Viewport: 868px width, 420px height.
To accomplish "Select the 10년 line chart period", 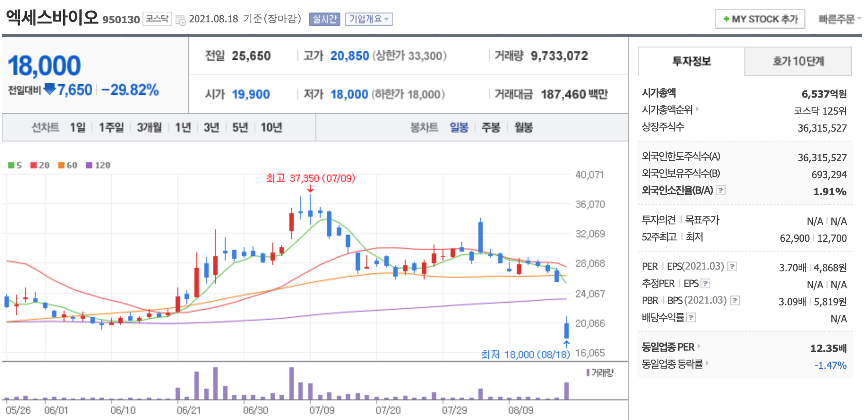I will click(271, 128).
